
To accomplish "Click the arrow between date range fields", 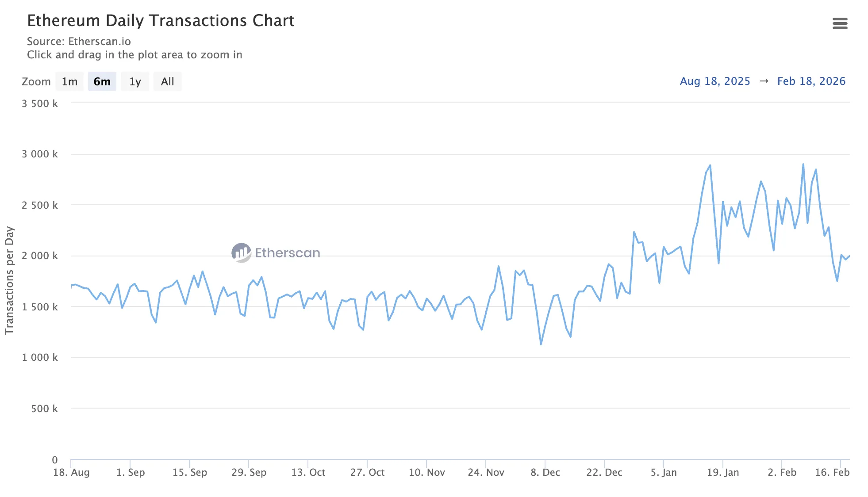I will pos(764,81).
